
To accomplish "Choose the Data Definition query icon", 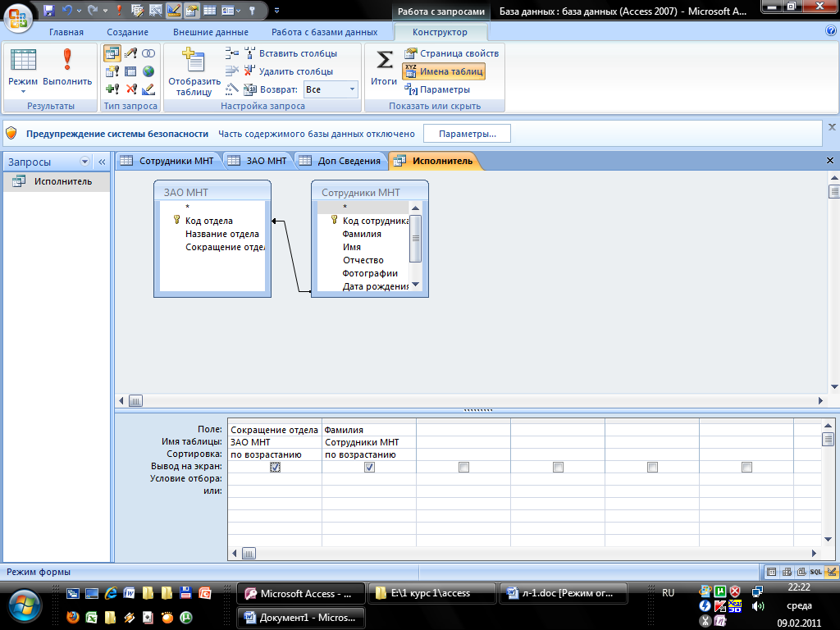I will 148,89.
